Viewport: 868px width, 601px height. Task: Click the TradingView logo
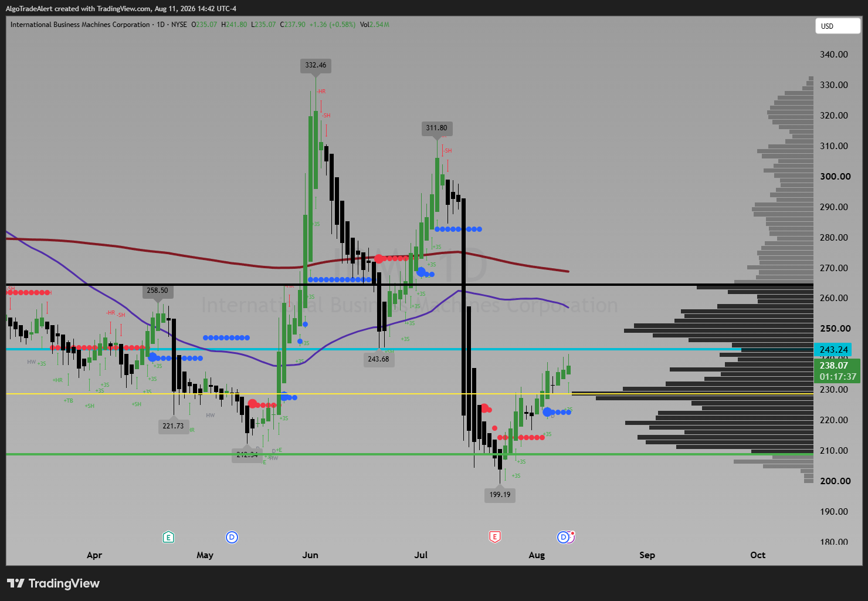click(x=53, y=583)
